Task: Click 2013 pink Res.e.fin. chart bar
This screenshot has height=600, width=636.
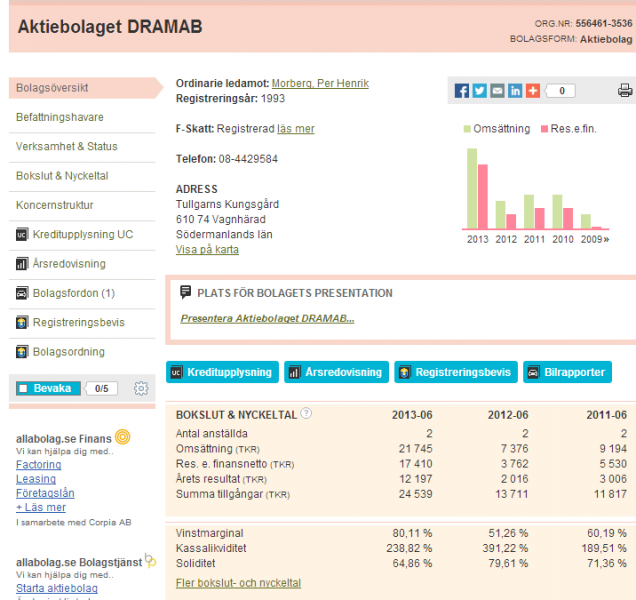Action: [x=483, y=196]
